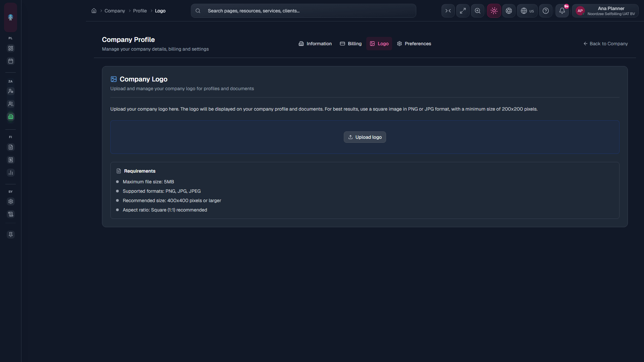Go to Profile in breadcrumb

pos(140,11)
